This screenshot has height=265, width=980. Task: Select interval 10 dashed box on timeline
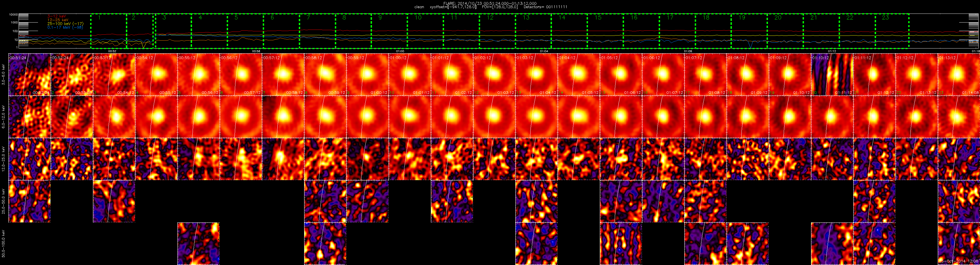point(425,31)
